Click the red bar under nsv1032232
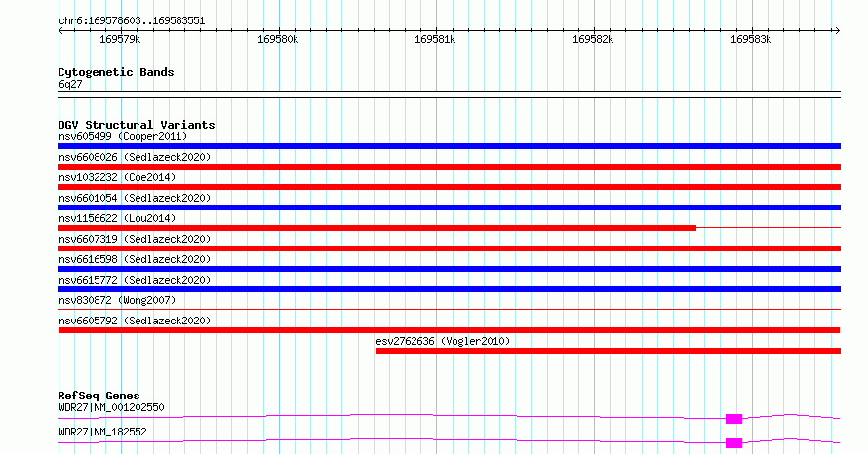 (x=449, y=187)
